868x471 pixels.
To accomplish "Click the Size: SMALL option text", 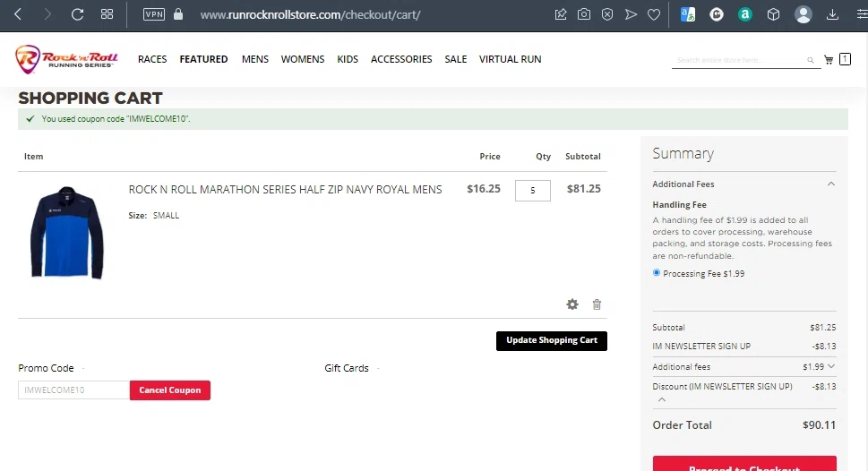I will pyautogui.click(x=154, y=215).
